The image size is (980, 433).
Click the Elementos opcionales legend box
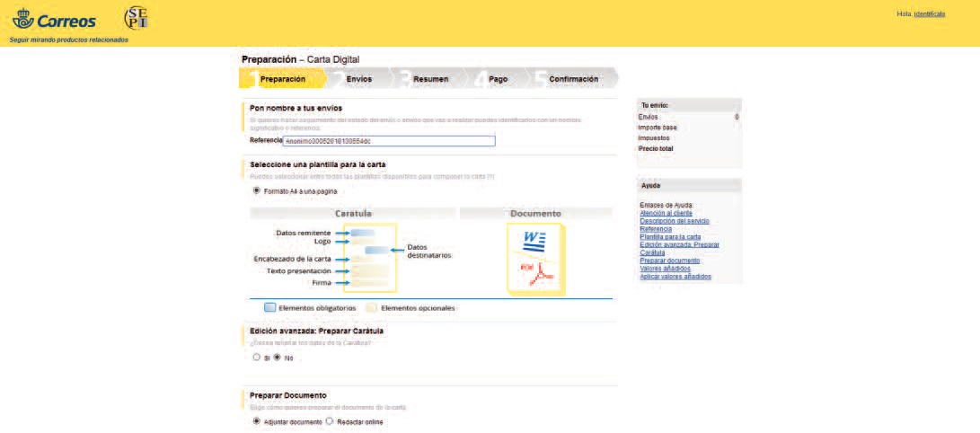[x=371, y=307]
